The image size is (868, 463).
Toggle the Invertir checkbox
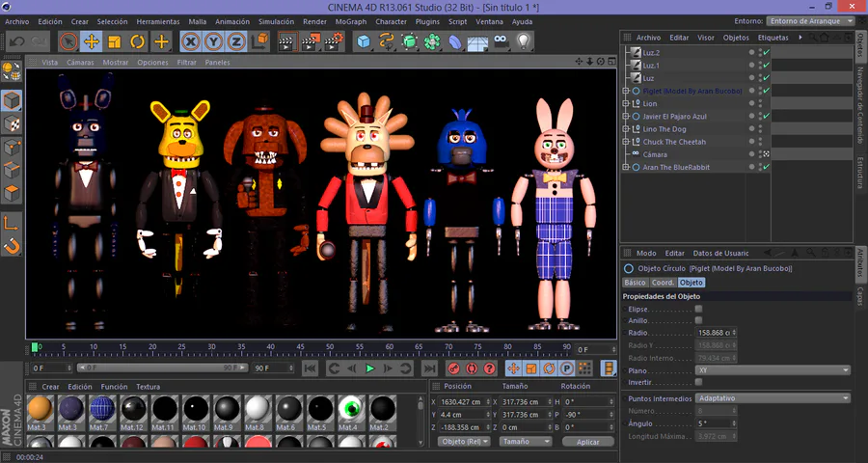pyautogui.click(x=698, y=382)
